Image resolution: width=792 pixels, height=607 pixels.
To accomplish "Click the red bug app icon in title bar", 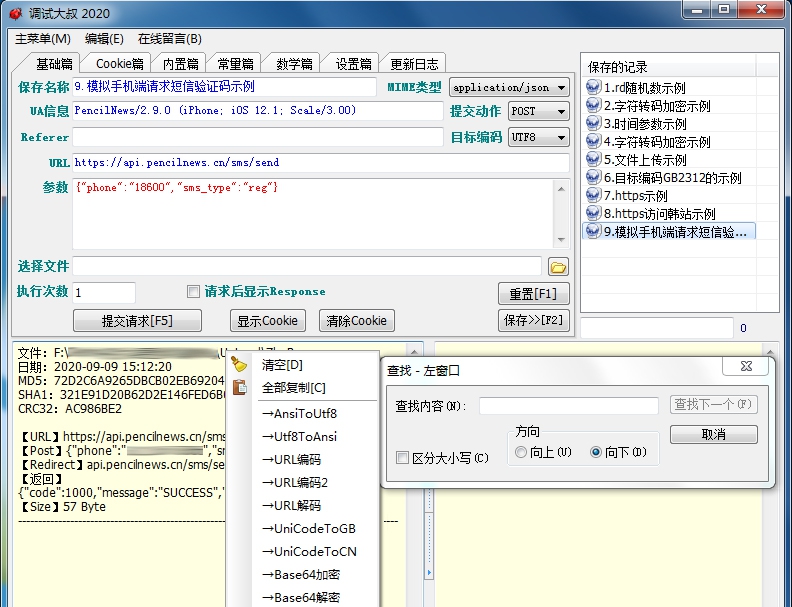I will 16,13.
